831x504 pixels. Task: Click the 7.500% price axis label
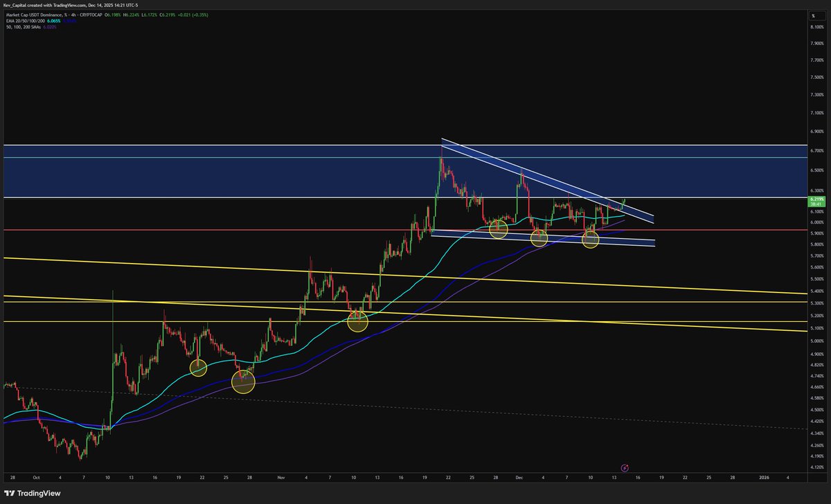(x=816, y=78)
